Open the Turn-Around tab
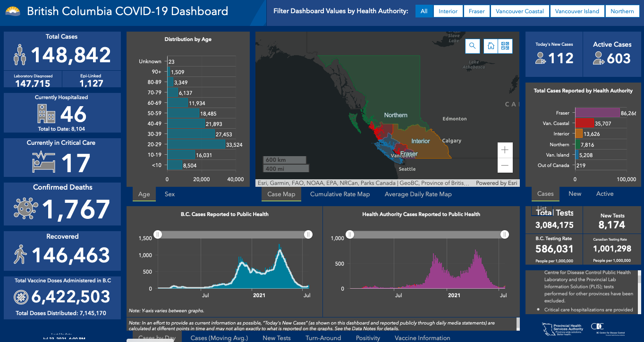The image size is (644, 342). (x=323, y=338)
